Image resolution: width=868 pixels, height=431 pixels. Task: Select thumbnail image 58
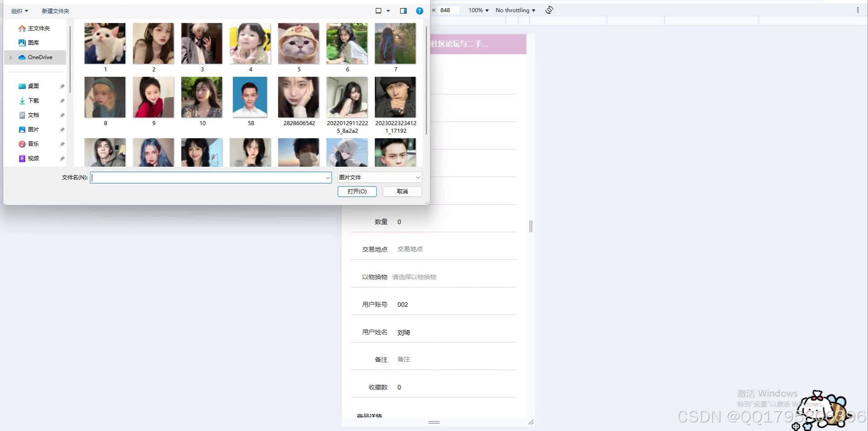(x=250, y=97)
